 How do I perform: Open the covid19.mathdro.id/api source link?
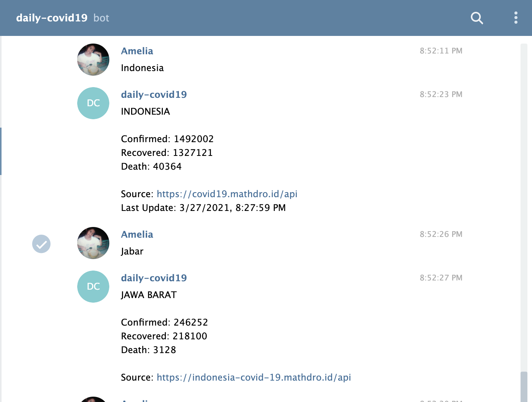(x=227, y=194)
